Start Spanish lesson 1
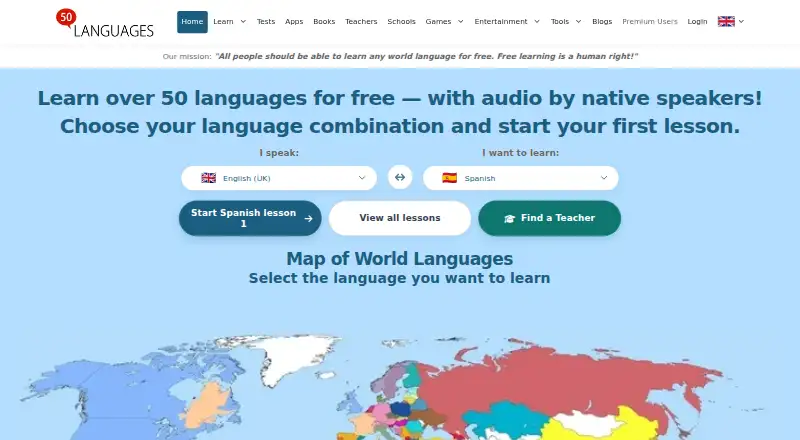The width and height of the screenshot is (800, 440). (x=250, y=218)
